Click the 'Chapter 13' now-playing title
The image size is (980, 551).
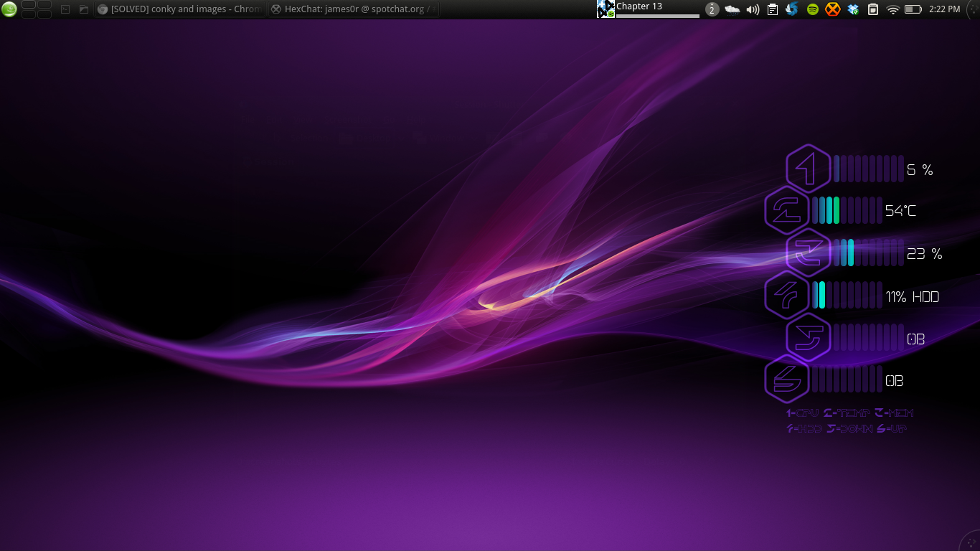click(639, 6)
